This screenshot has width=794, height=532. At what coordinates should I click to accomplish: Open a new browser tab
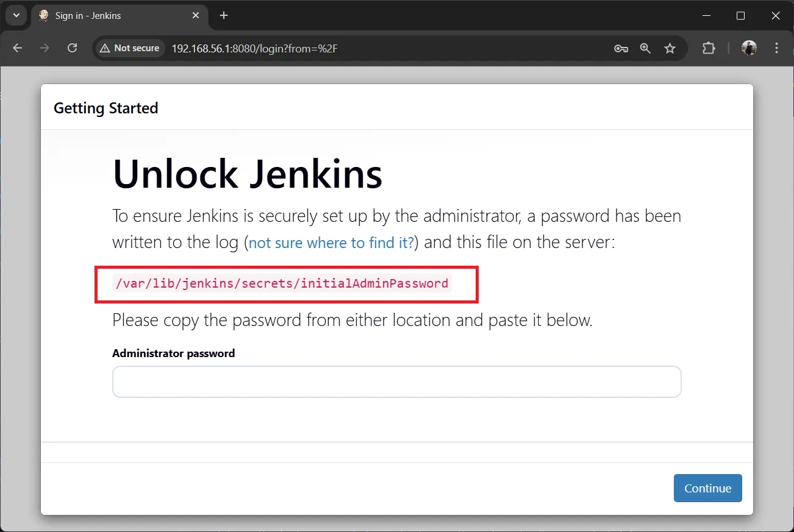pos(223,15)
